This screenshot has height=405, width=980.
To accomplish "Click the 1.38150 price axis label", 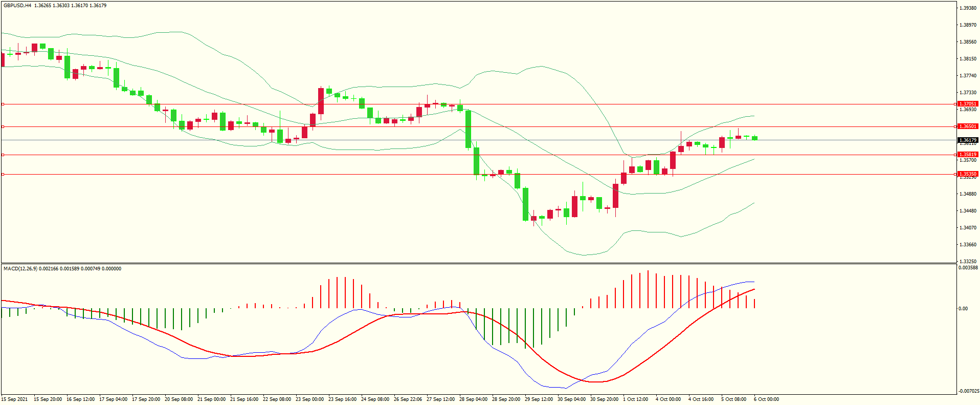I will pos(968,59).
